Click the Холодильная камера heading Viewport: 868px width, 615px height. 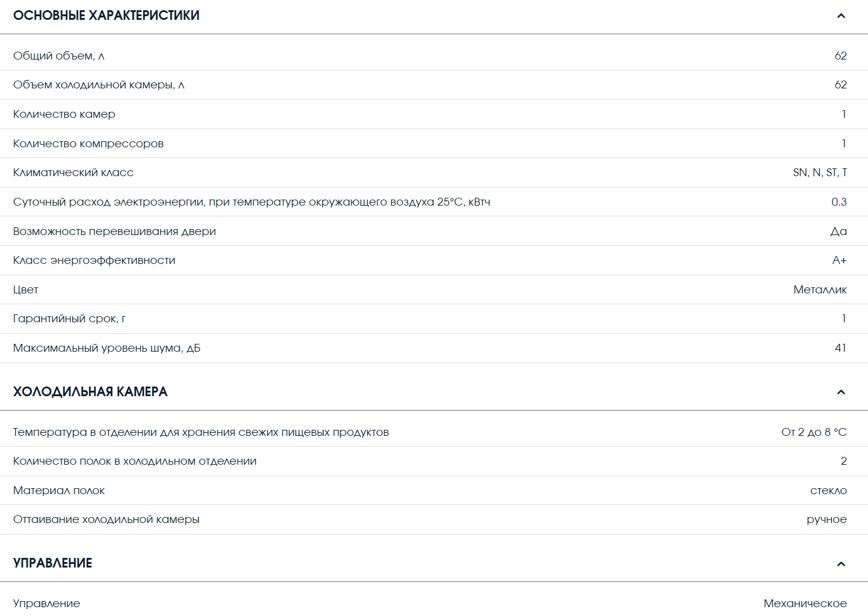(90, 392)
